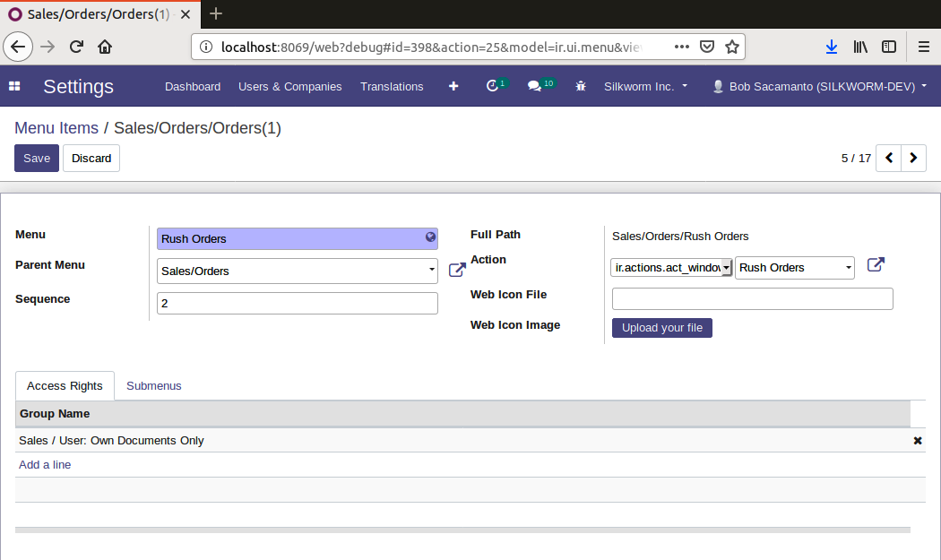This screenshot has width=941, height=560.
Task: Remove the Sales / User group line
Action: coord(918,441)
